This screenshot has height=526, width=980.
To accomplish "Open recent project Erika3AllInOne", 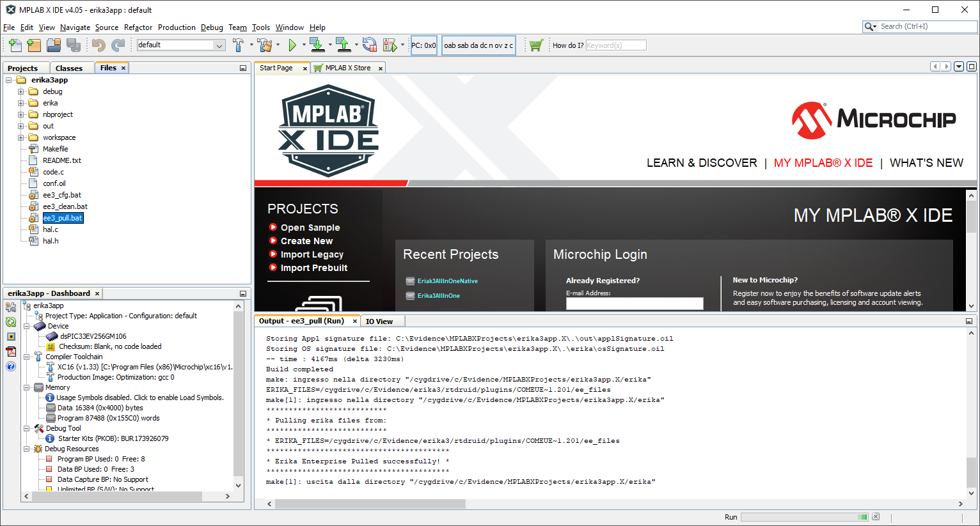I will point(439,296).
